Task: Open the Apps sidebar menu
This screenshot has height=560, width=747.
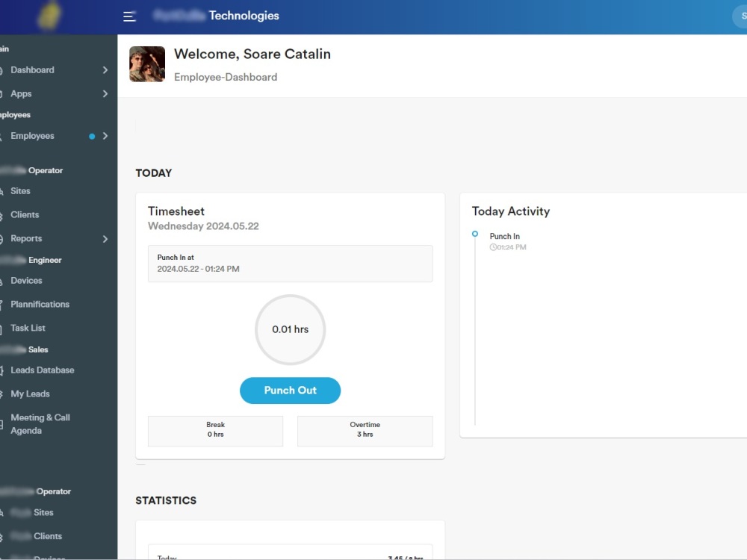Action: pos(21,94)
